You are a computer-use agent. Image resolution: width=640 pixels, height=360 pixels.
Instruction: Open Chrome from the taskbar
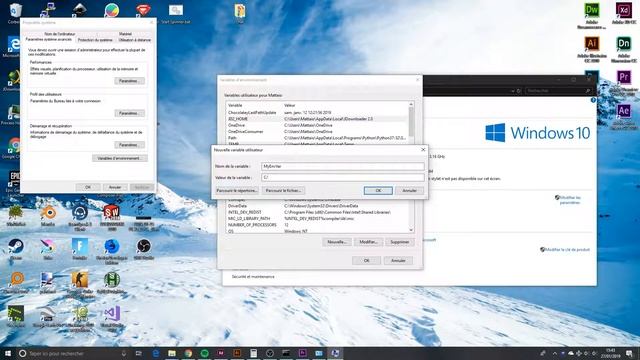click(x=188, y=353)
